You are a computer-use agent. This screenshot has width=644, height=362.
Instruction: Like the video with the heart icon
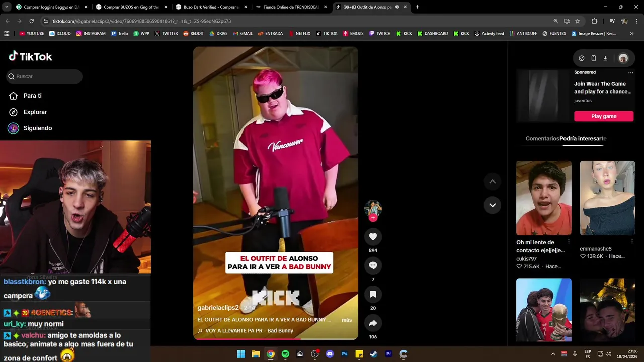(x=373, y=237)
